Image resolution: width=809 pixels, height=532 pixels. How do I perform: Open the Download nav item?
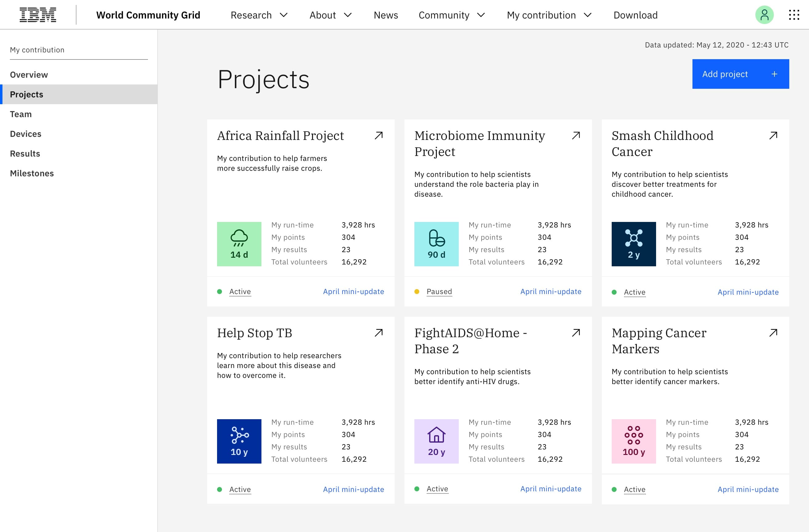[635, 15]
